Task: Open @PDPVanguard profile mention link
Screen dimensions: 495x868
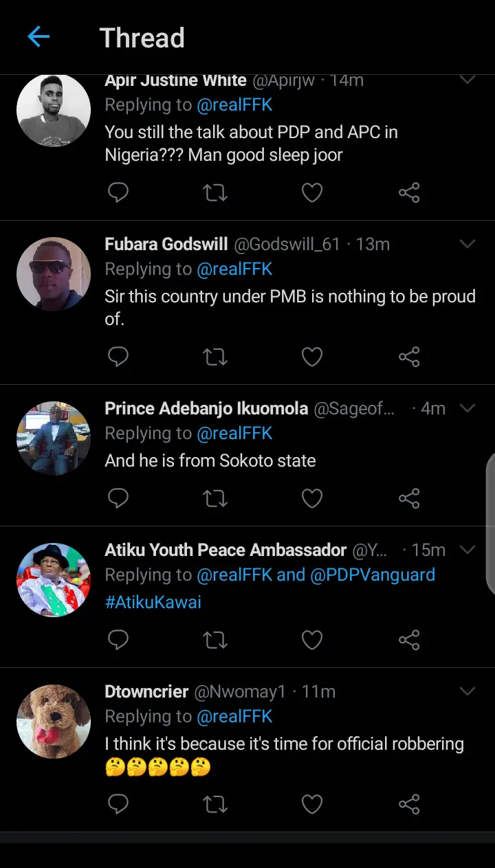Action: click(x=373, y=575)
